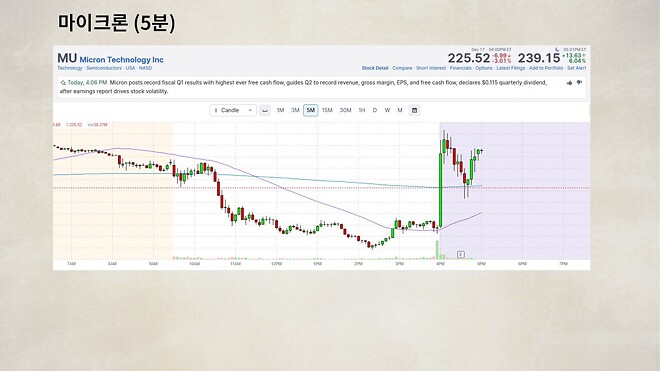Click the chart scale icon beside Candle
This screenshot has height=371, width=660.
(x=265, y=110)
